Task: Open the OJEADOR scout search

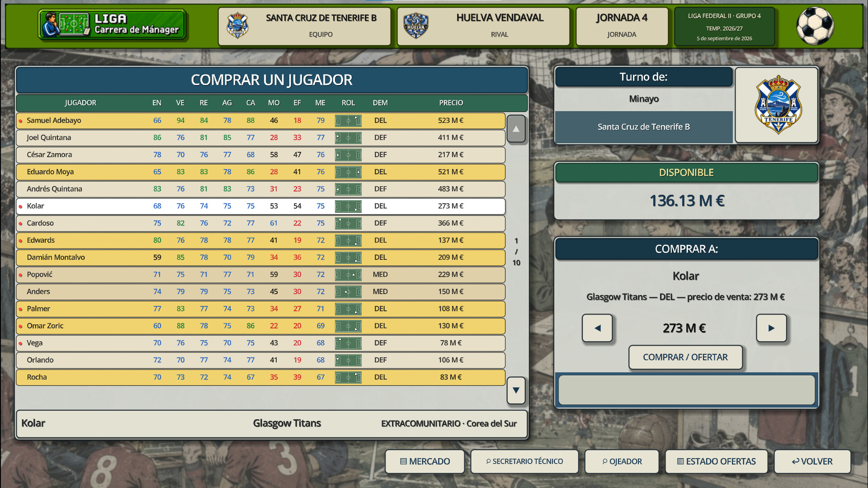Action: (x=622, y=461)
